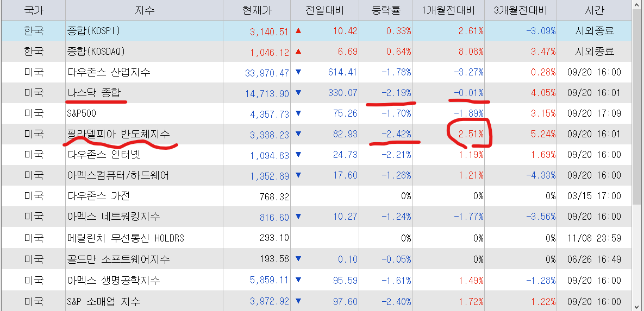Click the KOSDAQ current price 1,046.12
This screenshot has height=311, width=644.
click(x=269, y=52)
